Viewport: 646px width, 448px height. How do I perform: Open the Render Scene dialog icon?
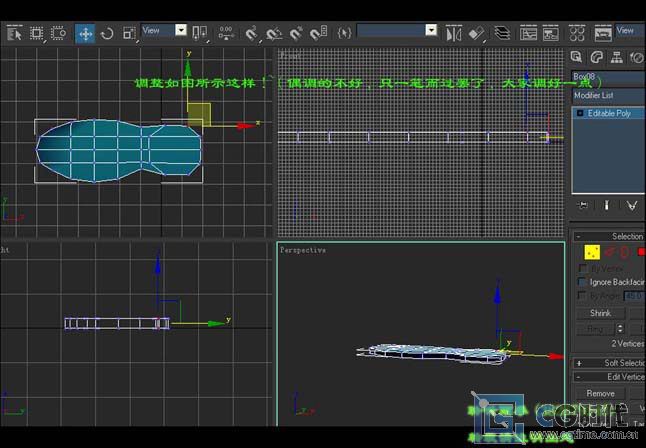coord(603,33)
